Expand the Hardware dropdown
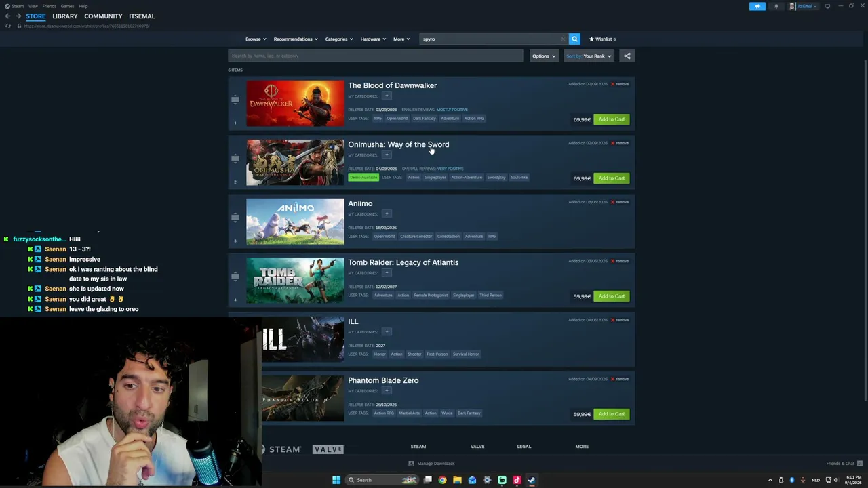The width and height of the screenshot is (868, 488). 373,39
